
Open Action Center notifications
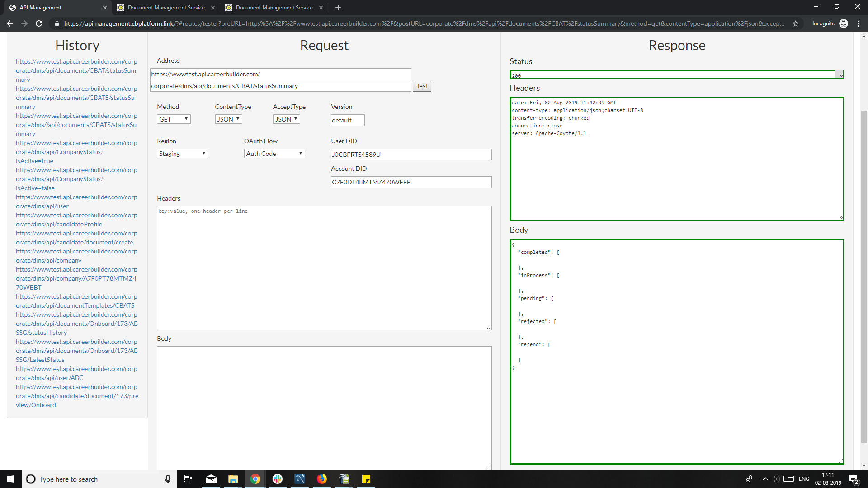(x=854, y=479)
